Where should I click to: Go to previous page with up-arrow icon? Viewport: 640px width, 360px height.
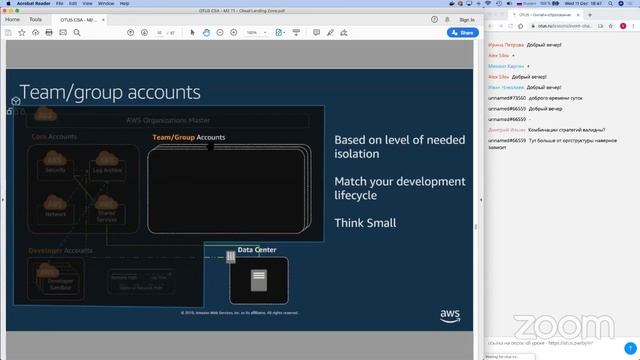point(131,33)
